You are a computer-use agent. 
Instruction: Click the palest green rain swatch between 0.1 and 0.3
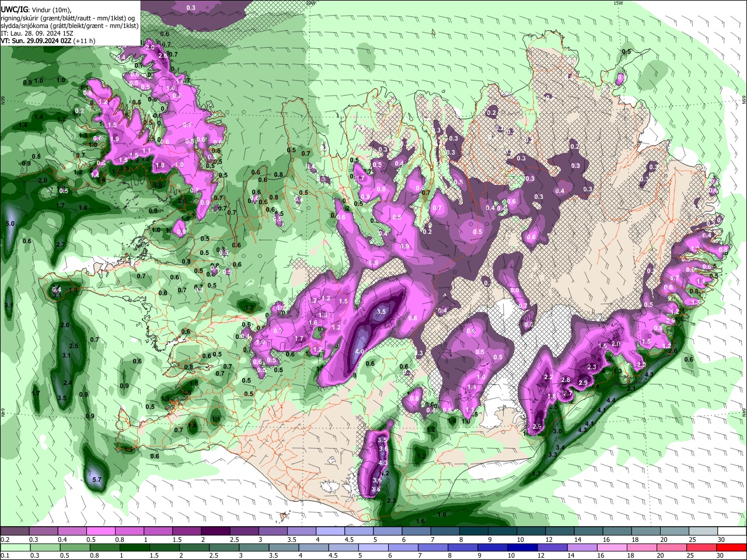pos(15,547)
